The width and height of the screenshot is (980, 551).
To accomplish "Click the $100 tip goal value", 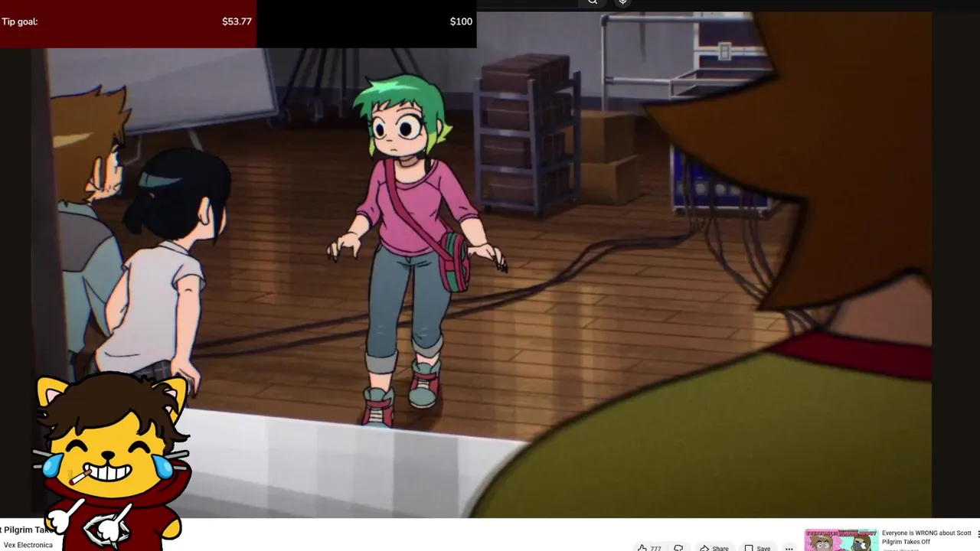I will [461, 21].
